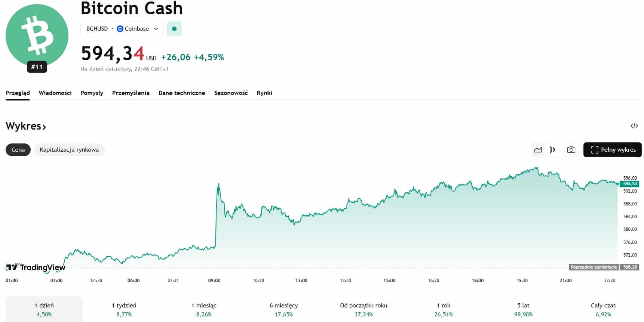
Task: Click the Coinbase exchange icon
Action: pyautogui.click(x=120, y=29)
